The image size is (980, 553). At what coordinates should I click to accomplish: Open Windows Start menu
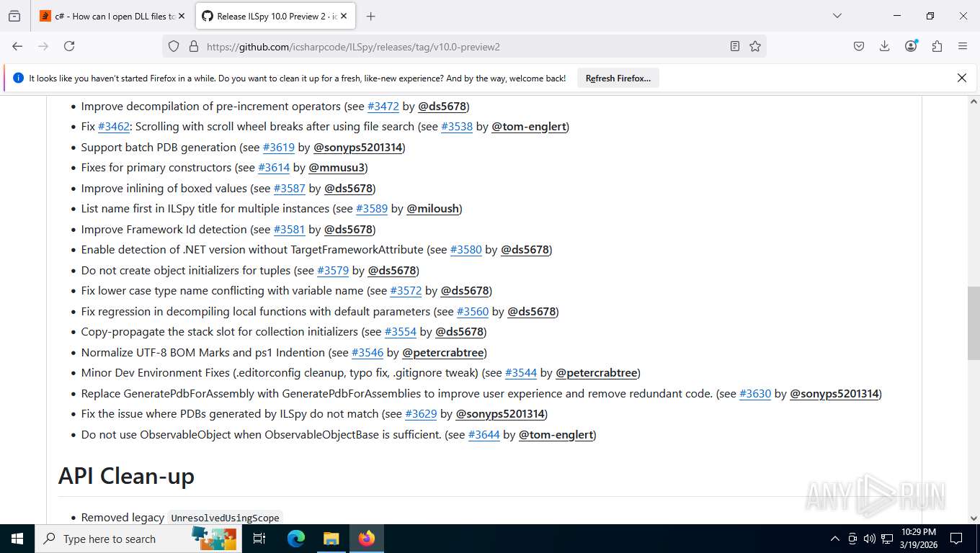coord(17,539)
